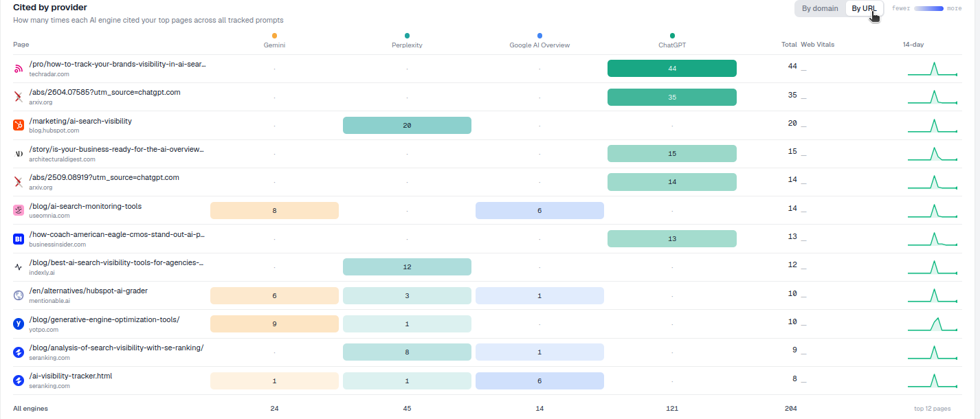Image resolution: width=980 pixels, height=419 pixels.
Task: Click the useomnia.com pink favicon
Action: click(x=19, y=210)
